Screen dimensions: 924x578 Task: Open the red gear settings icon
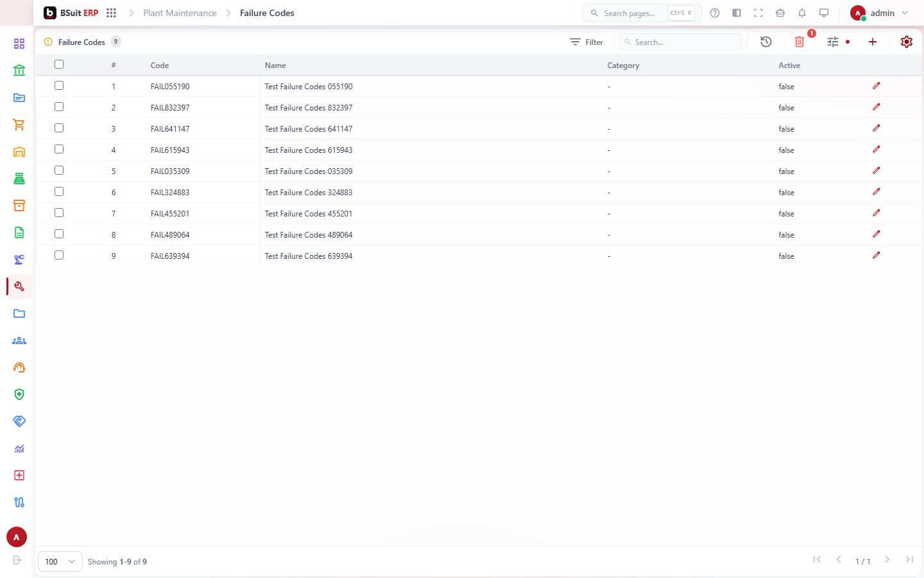(907, 42)
